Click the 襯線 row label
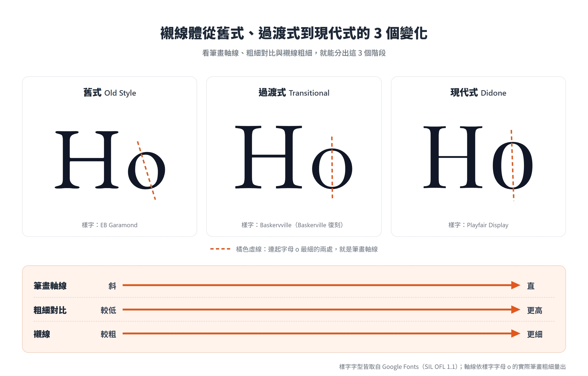Image resolution: width=588 pixels, height=376 pixels. (42, 334)
